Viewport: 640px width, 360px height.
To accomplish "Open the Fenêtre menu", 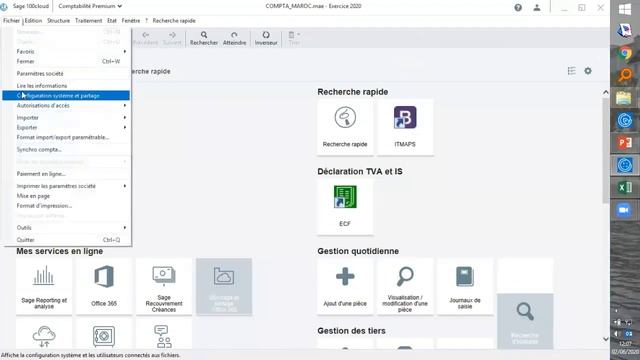I will coord(131,20).
